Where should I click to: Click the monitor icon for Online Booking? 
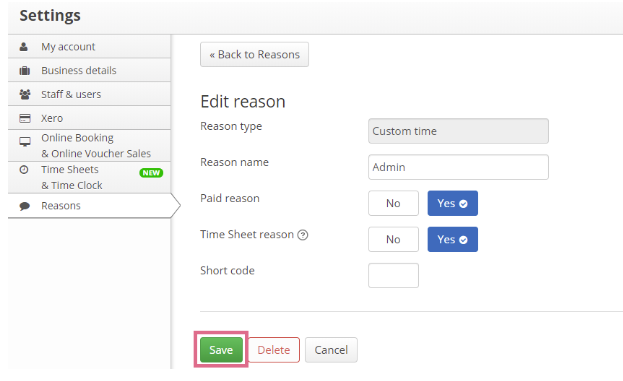(x=25, y=142)
